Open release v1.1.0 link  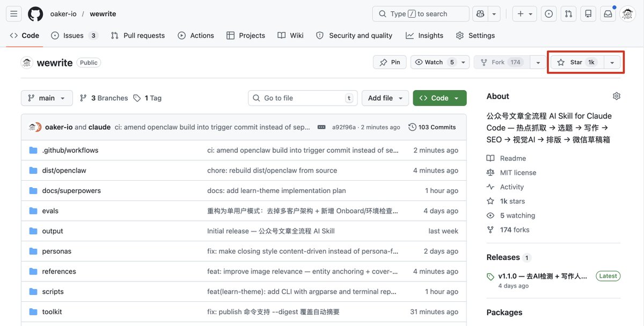click(543, 276)
